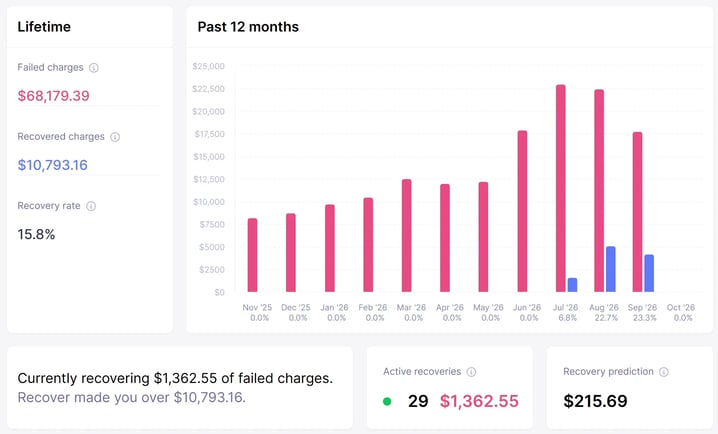Click the Recovery prediction label
Viewport: 718px width, 434px height.
[x=609, y=372]
